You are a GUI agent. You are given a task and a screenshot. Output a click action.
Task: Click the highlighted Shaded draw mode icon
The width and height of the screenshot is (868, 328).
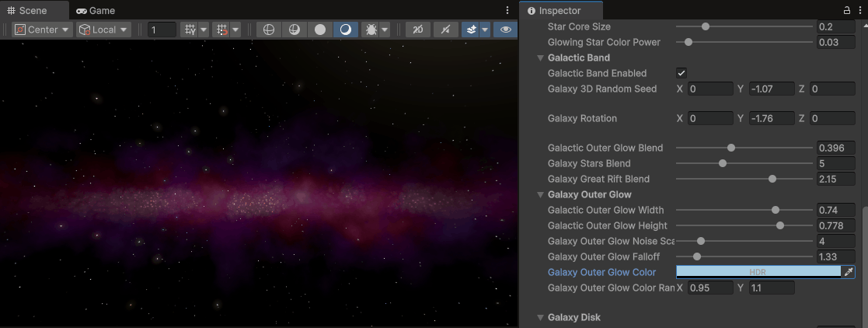346,30
